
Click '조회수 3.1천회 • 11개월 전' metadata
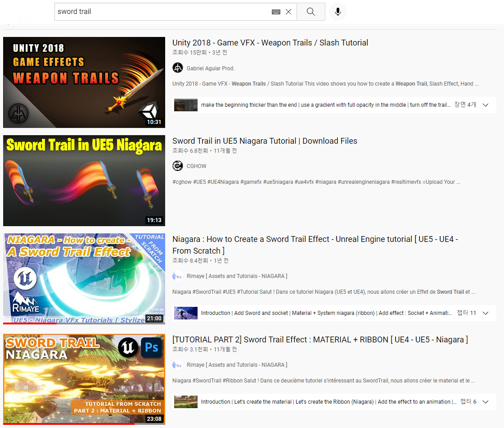click(204, 350)
